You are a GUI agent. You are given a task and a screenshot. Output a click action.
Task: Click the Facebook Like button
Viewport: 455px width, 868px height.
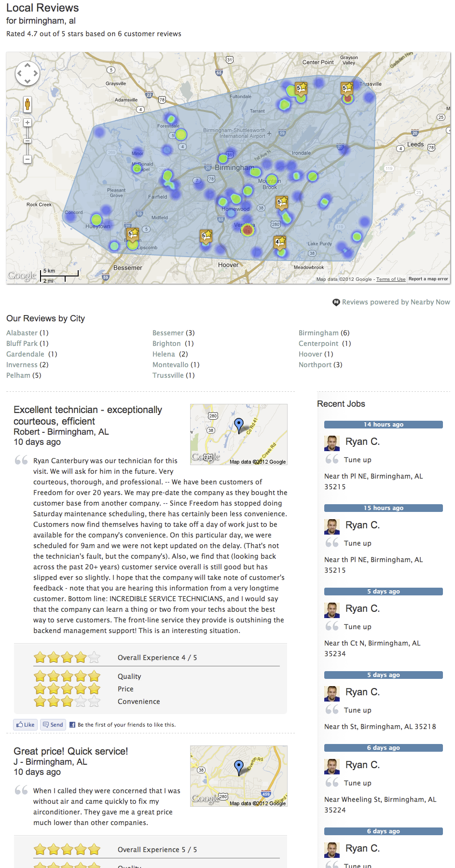tap(25, 725)
